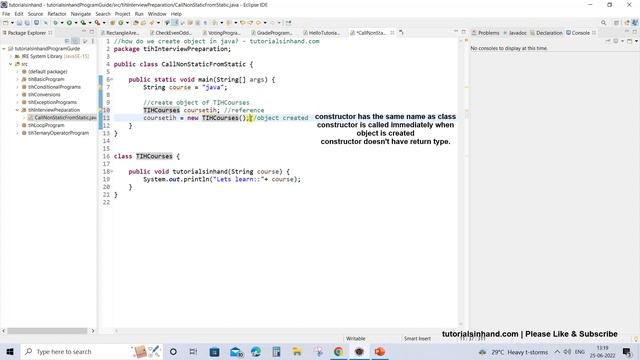Image resolution: width=640 pixels, height=360 pixels.
Task: Open the Debug button dropdown arrow
Action: point(62,23)
